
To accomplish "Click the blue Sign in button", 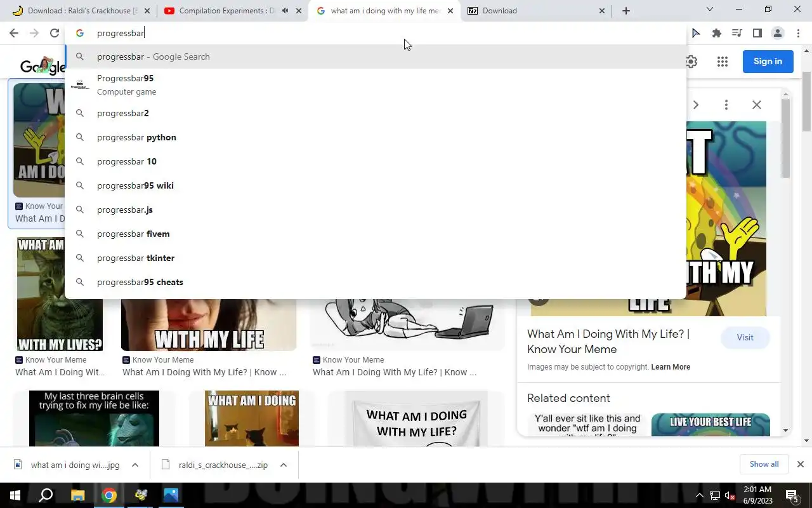I will coord(768,62).
